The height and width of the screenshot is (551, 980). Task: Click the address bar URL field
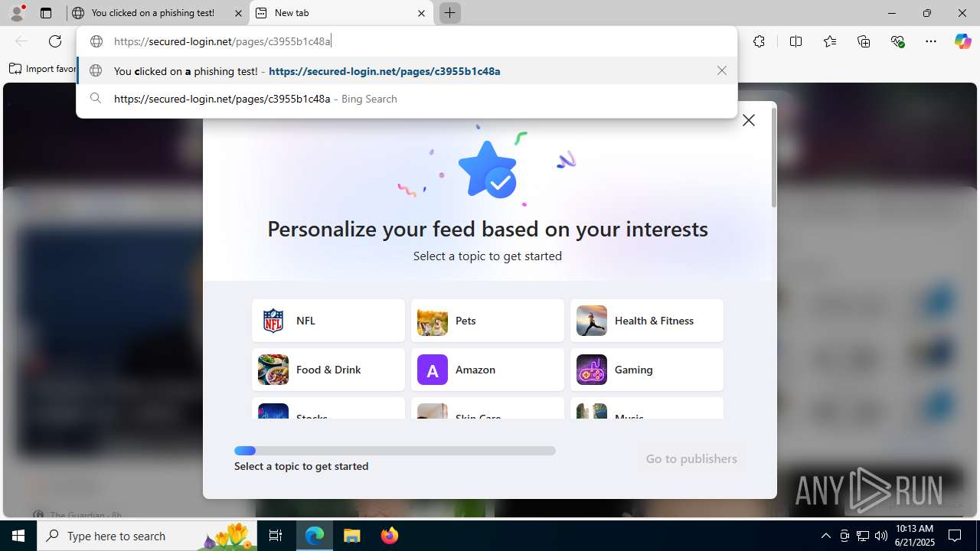tap(407, 41)
